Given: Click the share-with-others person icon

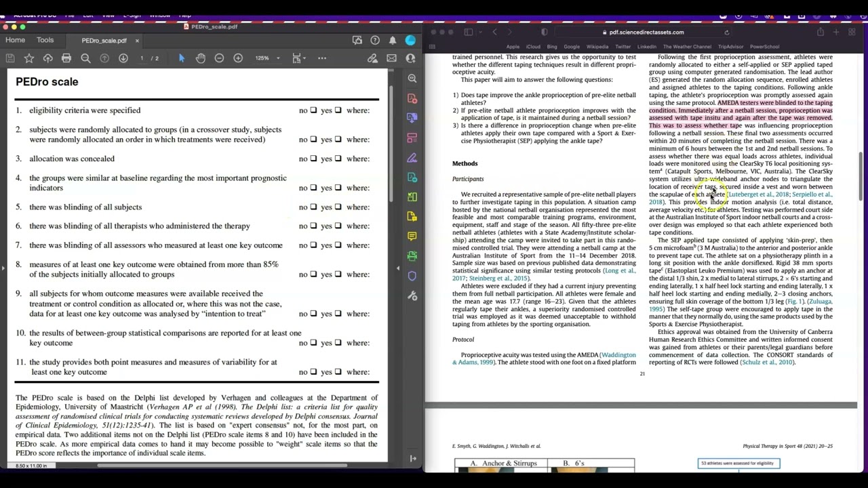Looking at the screenshot, I should tap(410, 58).
